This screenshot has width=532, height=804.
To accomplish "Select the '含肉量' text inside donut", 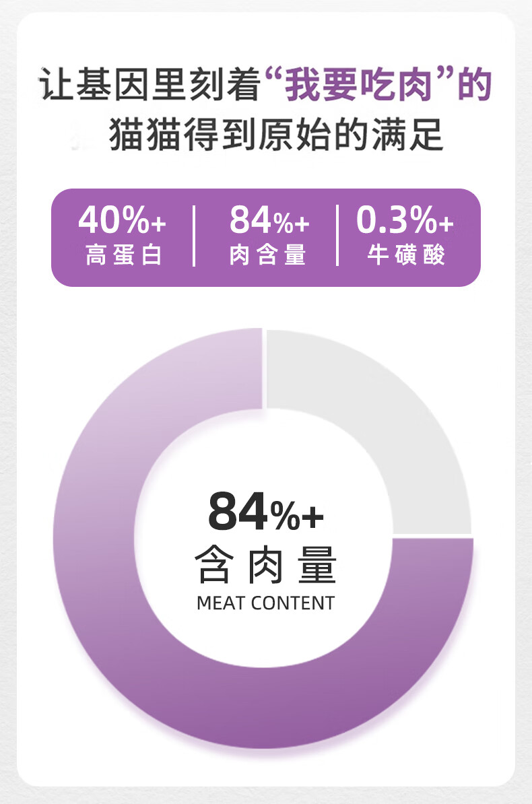I will tap(266, 564).
